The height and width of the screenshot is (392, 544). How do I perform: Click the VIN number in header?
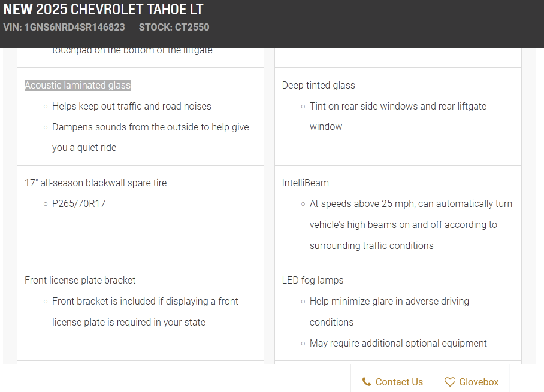tap(64, 27)
